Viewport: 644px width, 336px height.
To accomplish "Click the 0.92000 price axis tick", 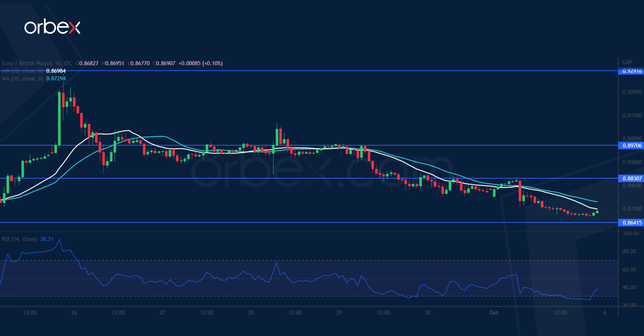I will [632, 92].
